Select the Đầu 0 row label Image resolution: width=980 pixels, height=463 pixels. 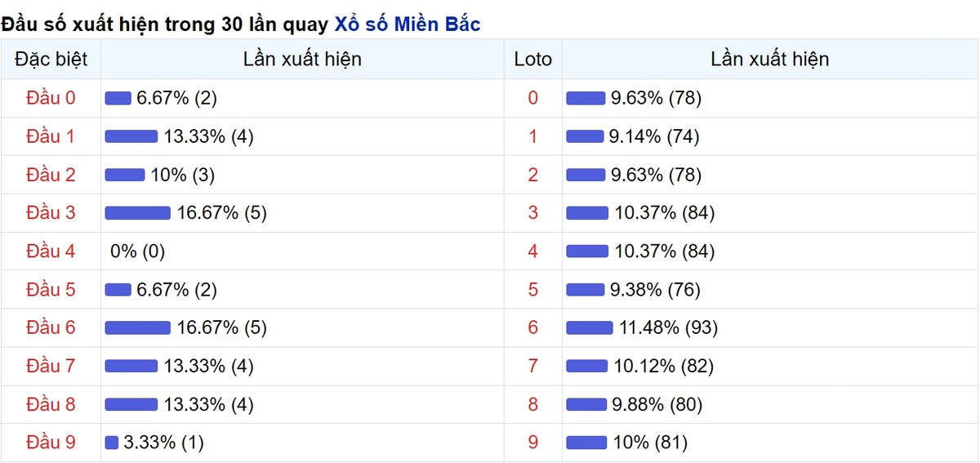click(x=51, y=98)
